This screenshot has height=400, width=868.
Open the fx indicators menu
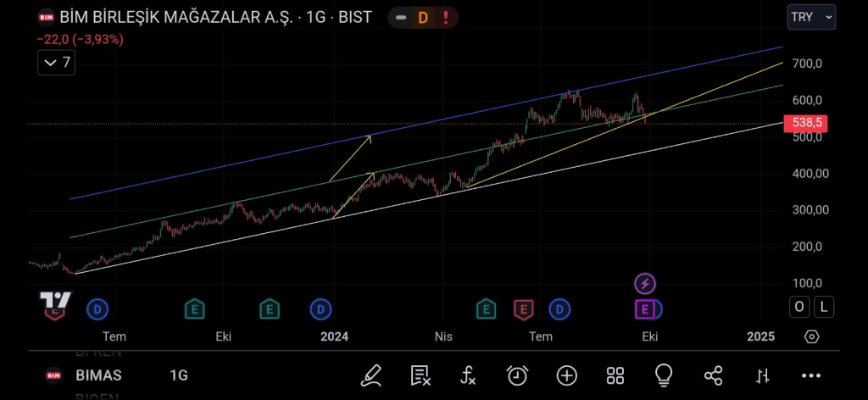coord(468,375)
